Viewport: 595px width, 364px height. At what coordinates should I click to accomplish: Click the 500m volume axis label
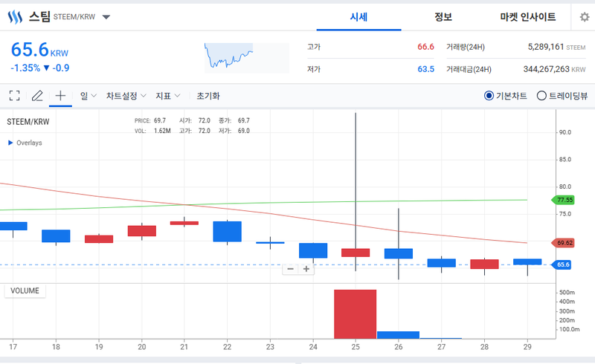[x=567, y=293]
